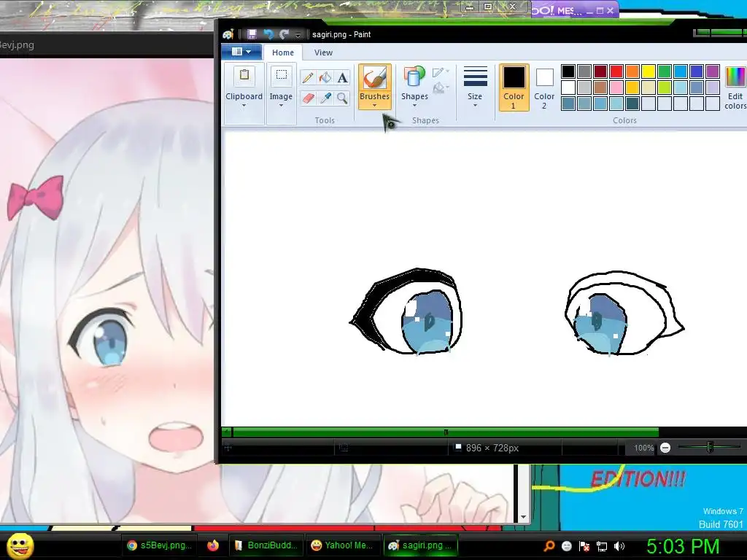Pick the pink color swatch

[x=616, y=87]
